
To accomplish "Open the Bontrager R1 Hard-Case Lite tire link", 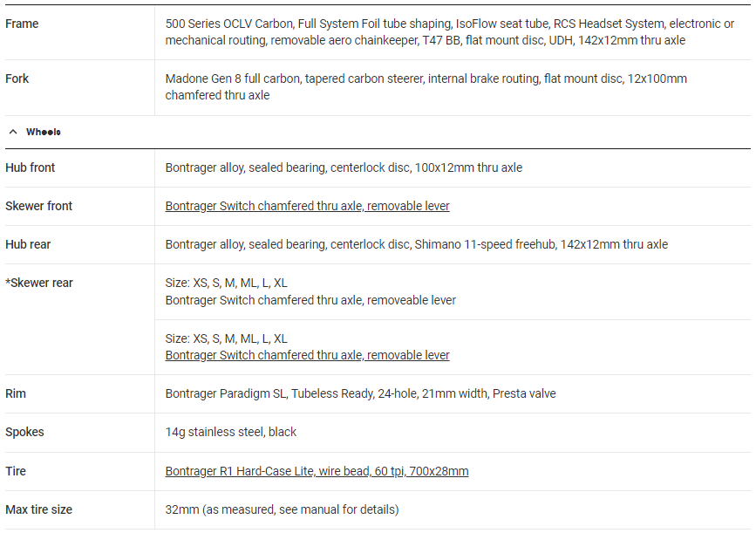I will [x=317, y=471].
